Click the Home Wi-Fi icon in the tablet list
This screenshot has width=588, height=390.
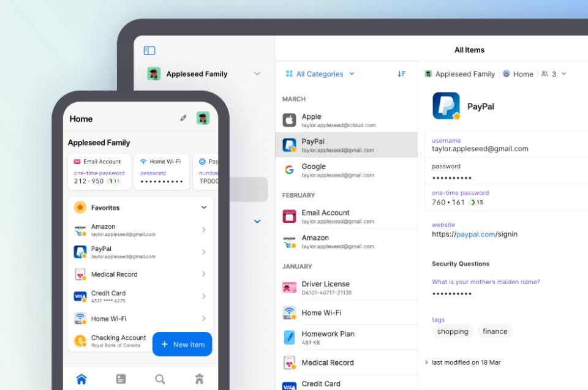click(x=289, y=312)
